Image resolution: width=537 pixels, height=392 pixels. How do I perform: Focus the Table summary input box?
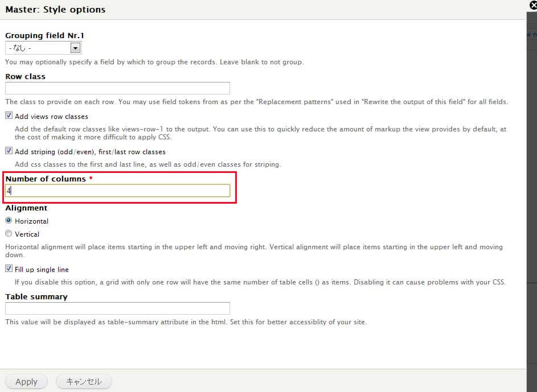coord(117,308)
